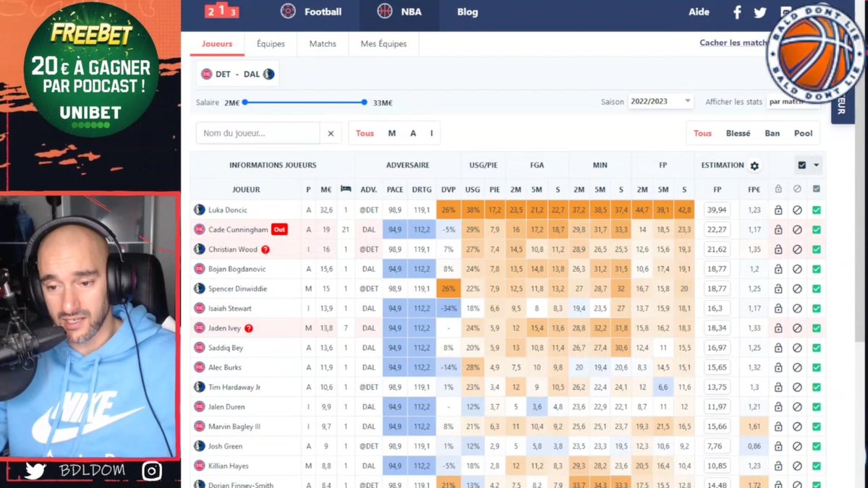Edit Christian Wood's FP estimate 21,62
The width and height of the screenshot is (868, 488).
click(x=718, y=249)
